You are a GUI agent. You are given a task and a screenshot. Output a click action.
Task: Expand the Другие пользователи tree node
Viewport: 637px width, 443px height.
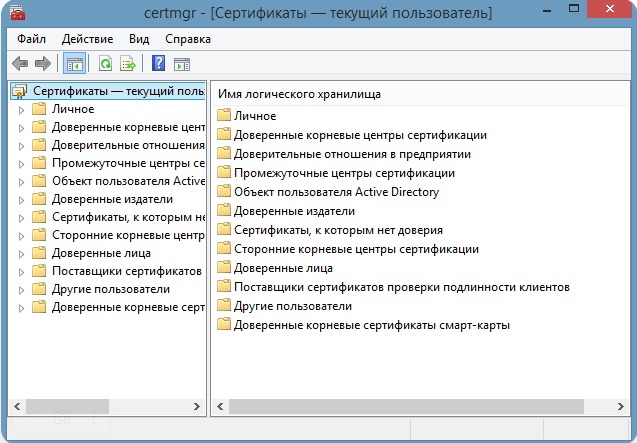tap(21, 289)
